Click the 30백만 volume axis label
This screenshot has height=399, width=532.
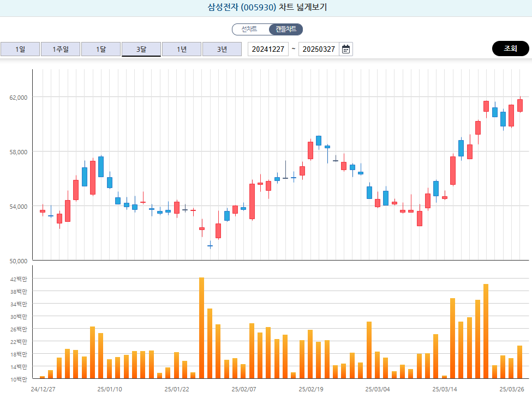(x=19, y=317)
